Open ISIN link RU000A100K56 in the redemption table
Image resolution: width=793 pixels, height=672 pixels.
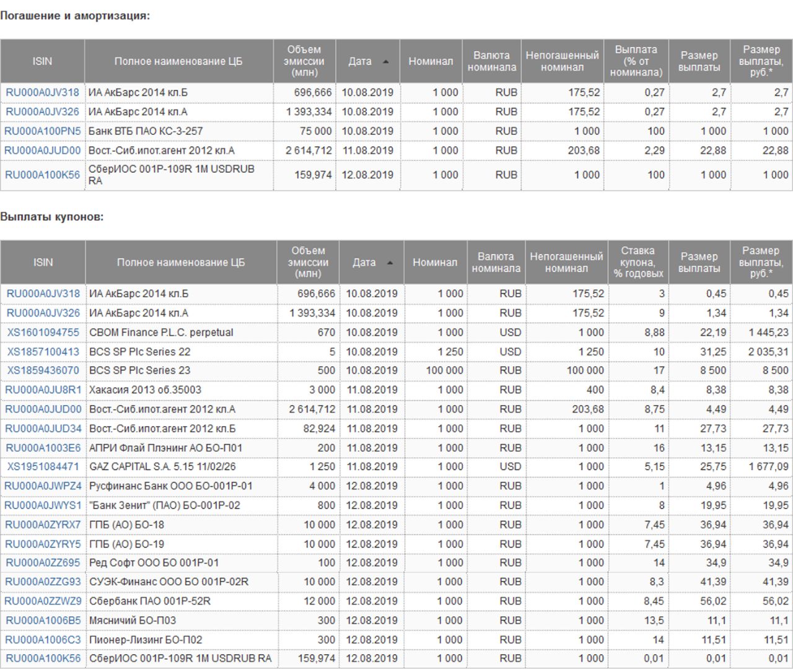[43, 175]
